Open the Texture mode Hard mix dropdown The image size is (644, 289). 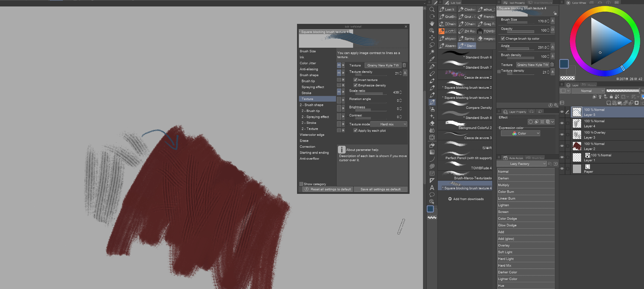389,124
